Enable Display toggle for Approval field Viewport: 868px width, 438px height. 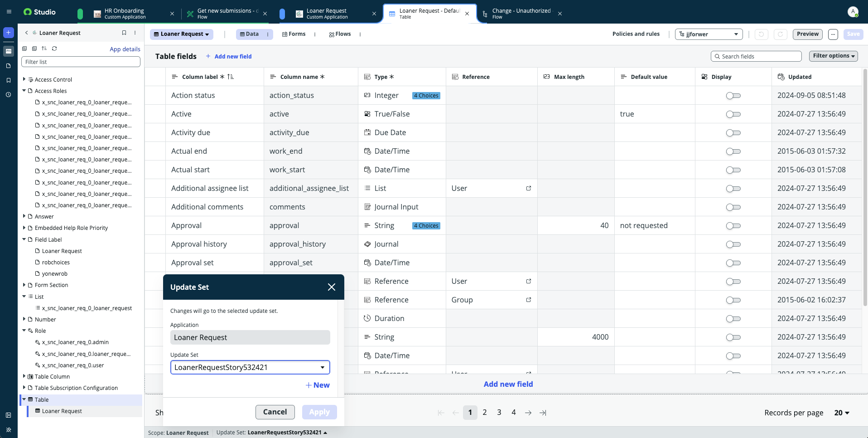[733, 226]
